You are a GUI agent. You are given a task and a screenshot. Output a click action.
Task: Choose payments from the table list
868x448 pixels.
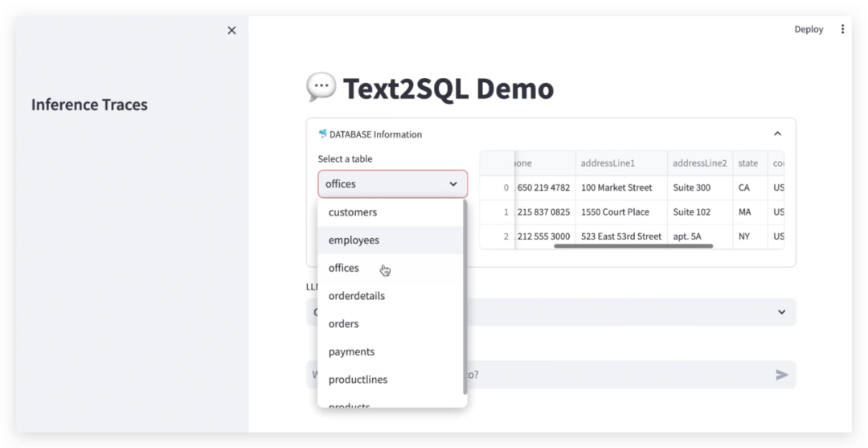tap(391, 351)
